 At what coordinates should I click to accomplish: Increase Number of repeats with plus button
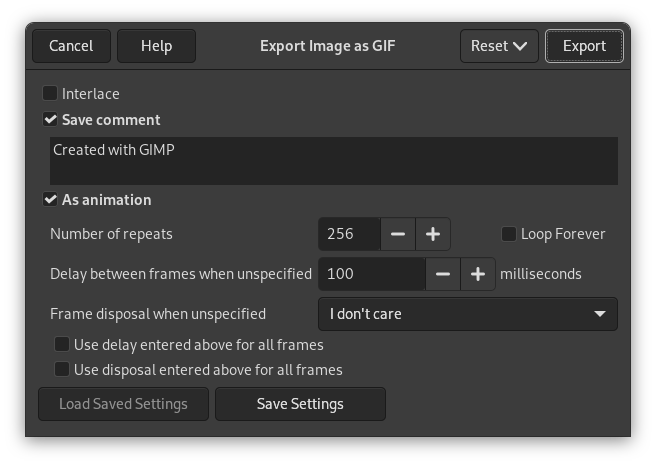click(x=433, y=234)
